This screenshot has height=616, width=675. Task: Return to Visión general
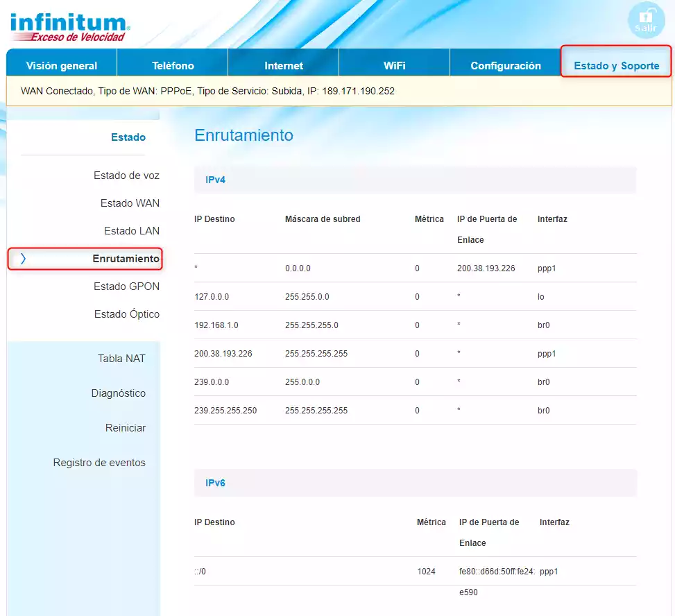click(x=61, y=65)
